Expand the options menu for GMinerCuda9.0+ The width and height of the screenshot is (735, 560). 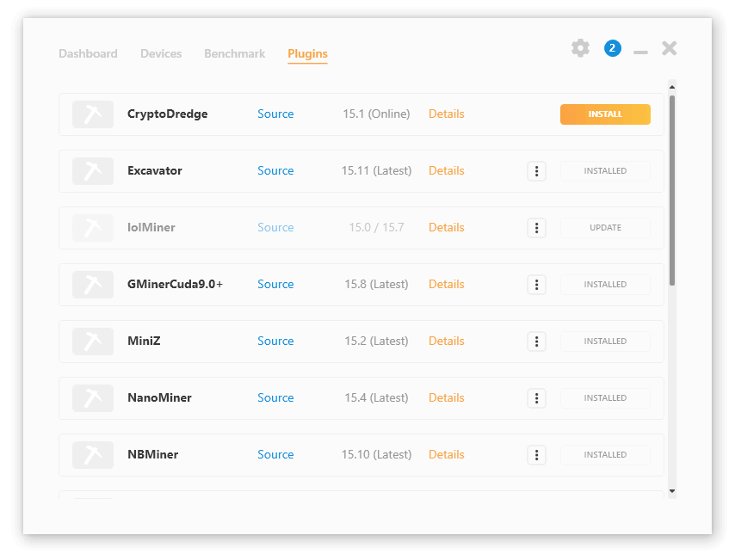536,285
